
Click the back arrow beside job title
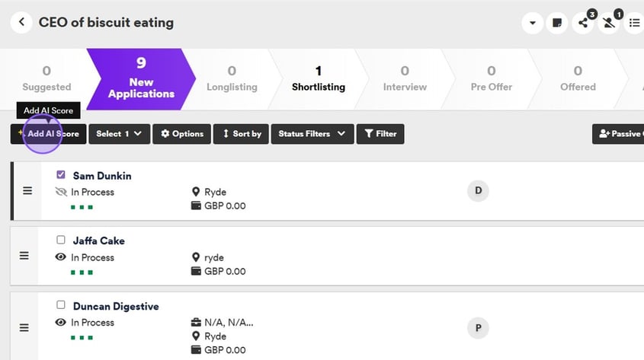coord(22,23)
